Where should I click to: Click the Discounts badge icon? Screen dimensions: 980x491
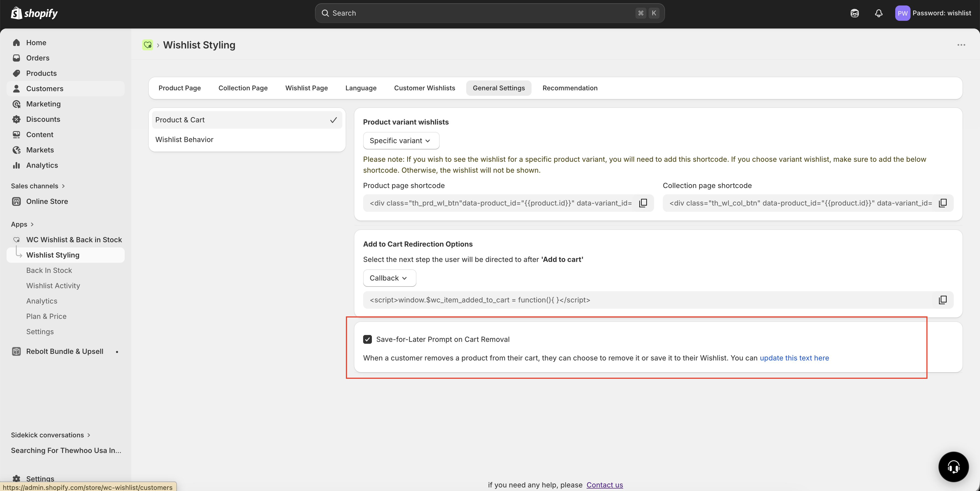[16, 119]
